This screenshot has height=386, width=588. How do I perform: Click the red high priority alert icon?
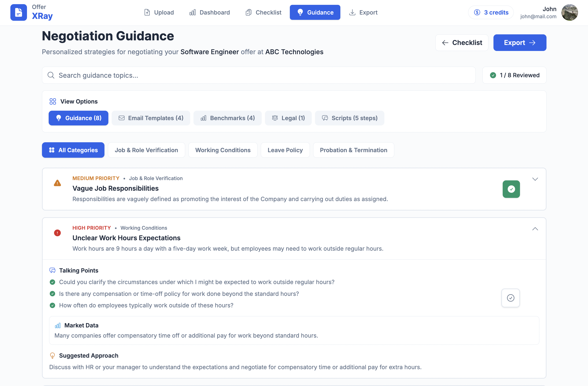tap(57, 233)
